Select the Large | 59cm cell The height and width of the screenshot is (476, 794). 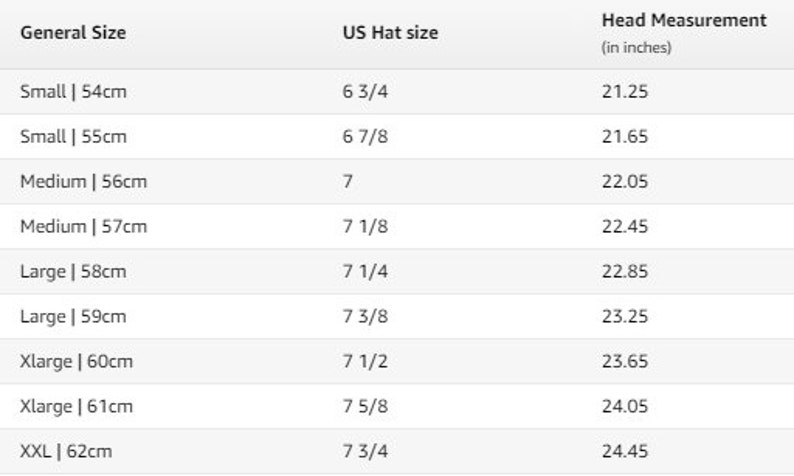[73, 317]
